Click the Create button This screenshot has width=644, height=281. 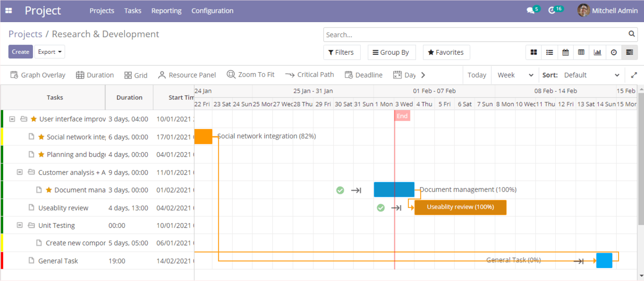(x=20, y=52)
